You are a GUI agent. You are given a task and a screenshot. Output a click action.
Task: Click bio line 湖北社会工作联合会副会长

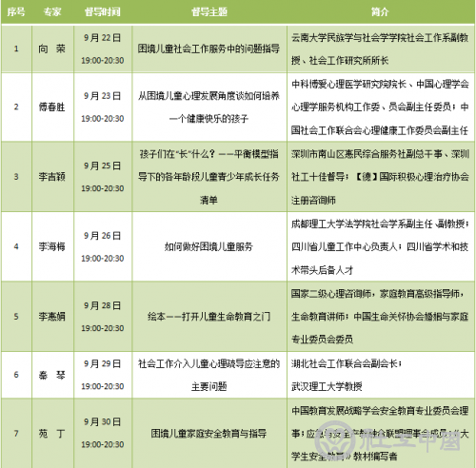click(347, 363)
